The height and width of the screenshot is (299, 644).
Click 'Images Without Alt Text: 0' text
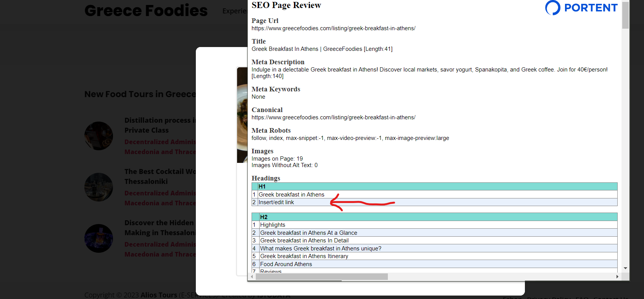pyautogui.click(x=284, y=165)
